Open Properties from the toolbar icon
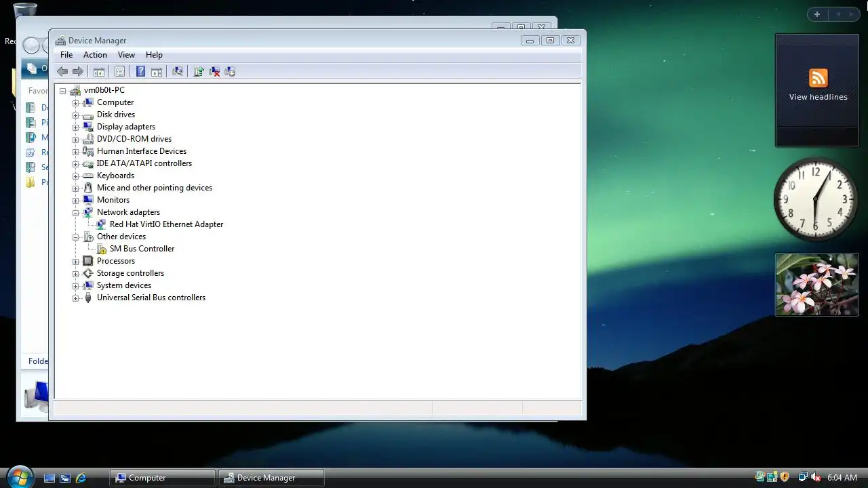The image size is (868, 488). pyautogui.click(x=119, y=71)
